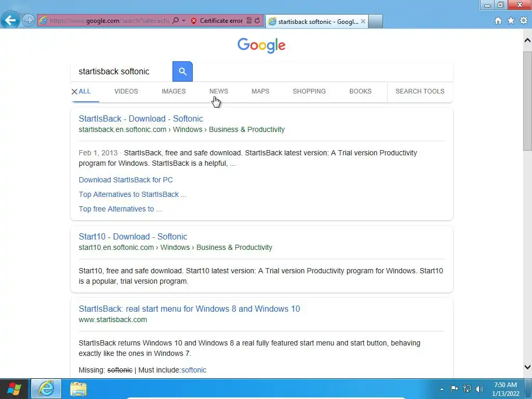Open SEARCH TOOLS options

click(x=420, y=91)
